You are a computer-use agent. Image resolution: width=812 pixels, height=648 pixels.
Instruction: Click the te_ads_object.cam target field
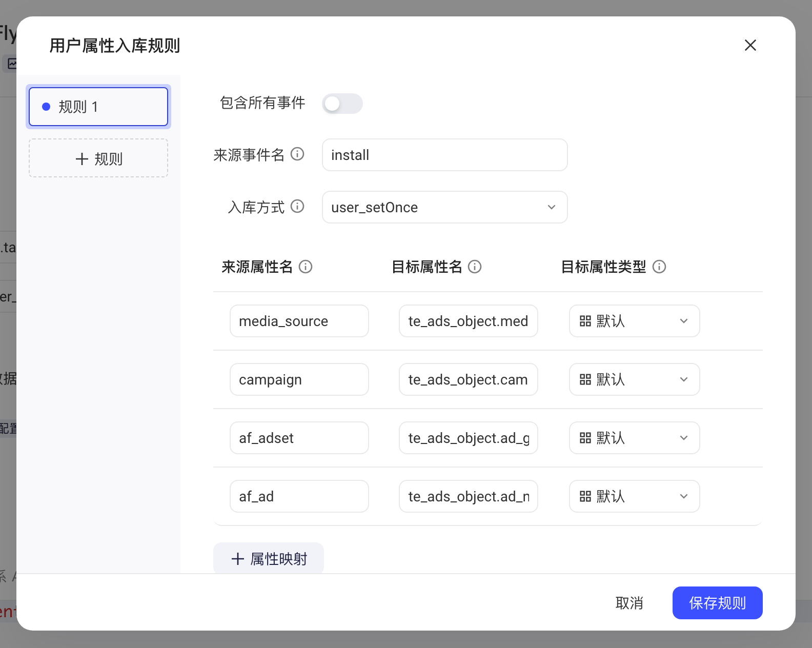(469, 379)
